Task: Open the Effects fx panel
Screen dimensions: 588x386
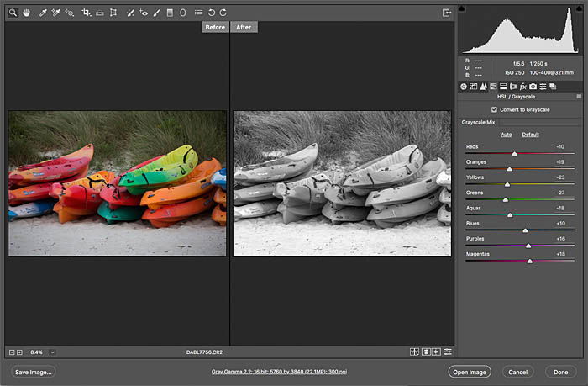Action: click(523, 87)
